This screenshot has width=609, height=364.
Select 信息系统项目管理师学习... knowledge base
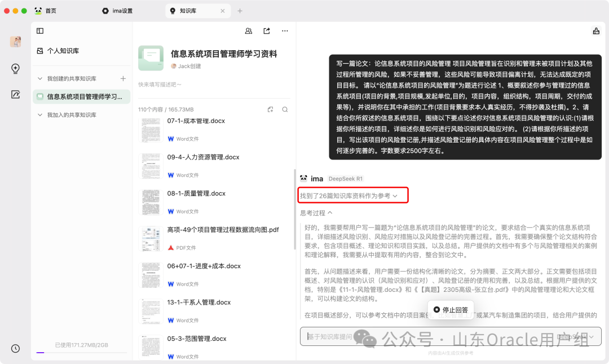click(82, 96)
